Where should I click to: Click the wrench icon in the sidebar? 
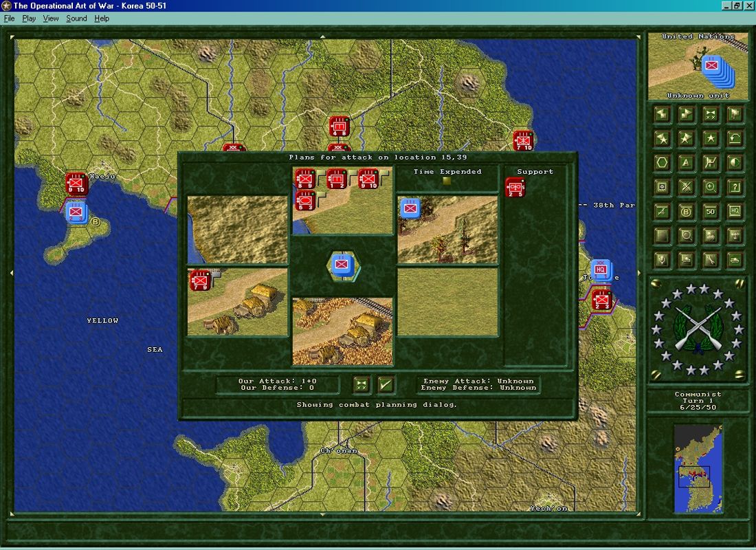click(x=709, y=259)
